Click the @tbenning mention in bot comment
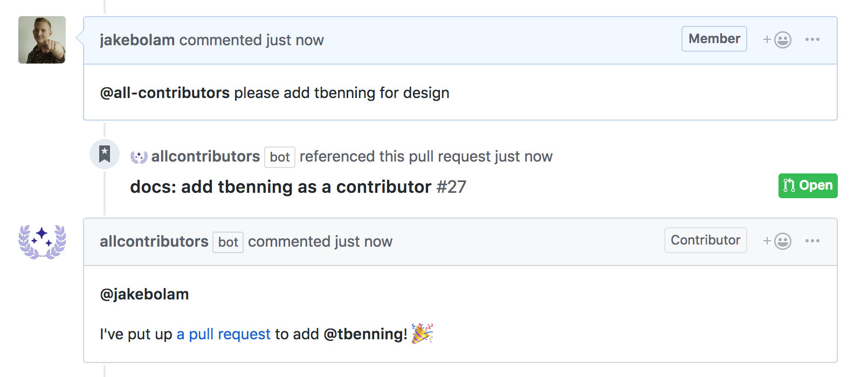Image resolution: width=868 pixels, height=377 pixels. click(x=365, y=334)
